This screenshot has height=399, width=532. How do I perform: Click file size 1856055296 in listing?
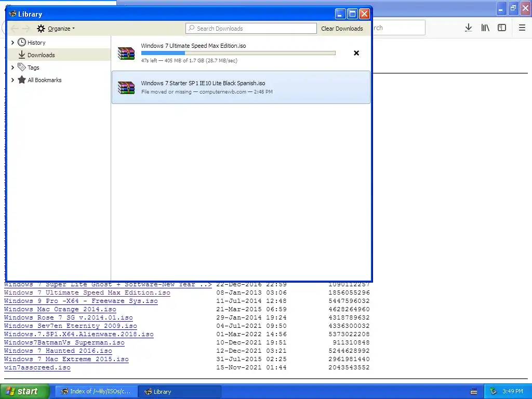click(349, 292)
